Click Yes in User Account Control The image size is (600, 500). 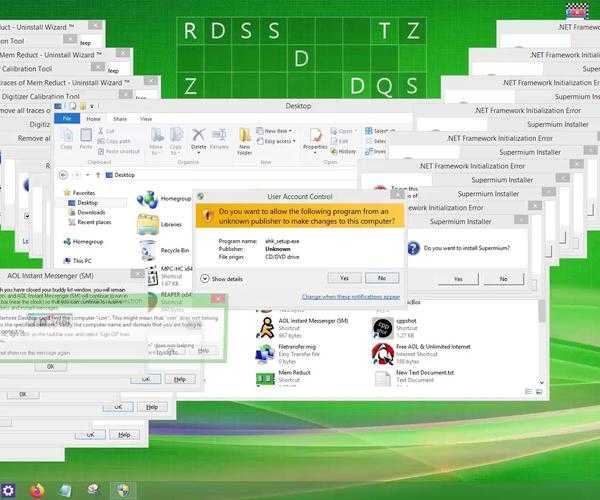pyautogui.click(x=344, y=278)
